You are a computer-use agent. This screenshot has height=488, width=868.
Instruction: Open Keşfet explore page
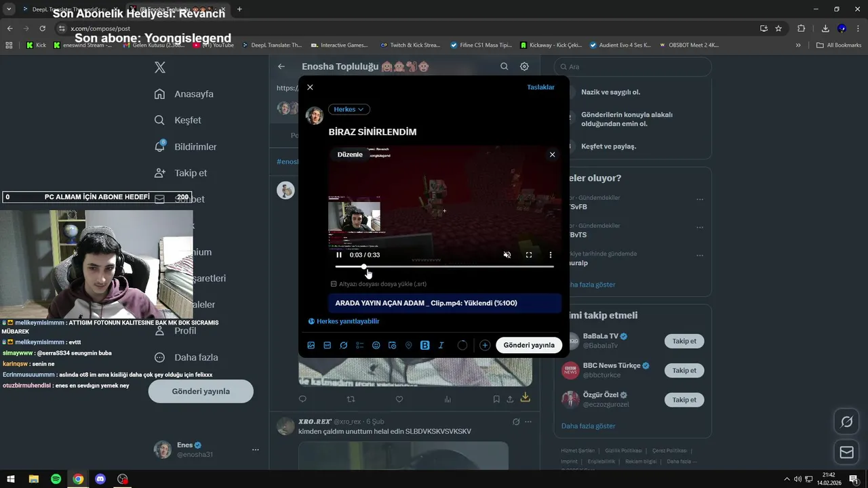[178, 120]
